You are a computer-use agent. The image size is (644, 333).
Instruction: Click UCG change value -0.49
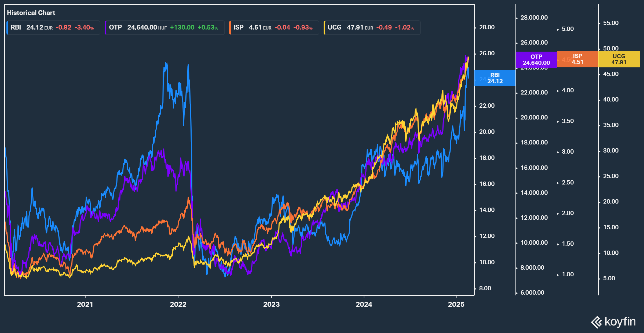point(384,27)
